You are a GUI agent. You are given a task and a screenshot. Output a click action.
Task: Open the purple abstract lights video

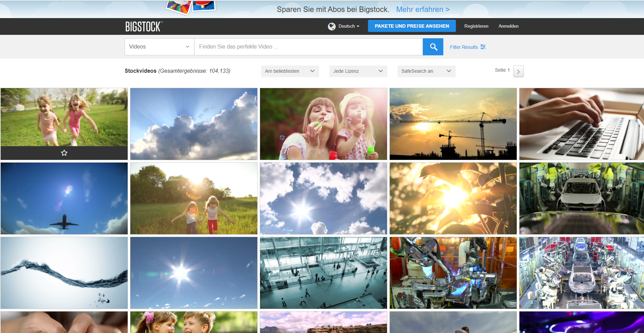(x=582, y=322)
